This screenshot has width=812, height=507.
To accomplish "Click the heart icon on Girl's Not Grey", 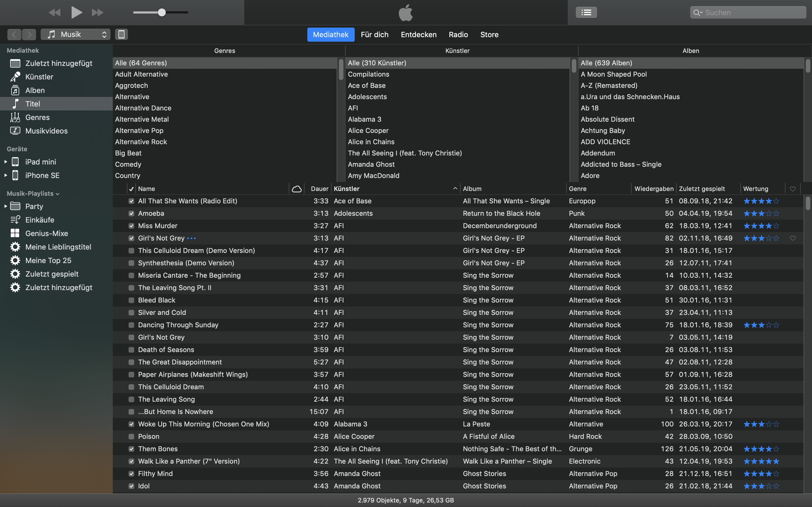I will [x=793, y=238].
